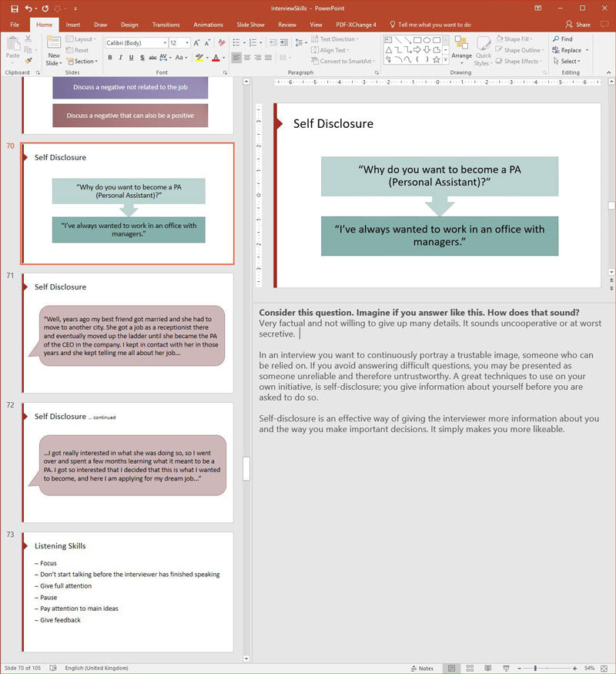The image size is (616, 674).
Task: Cut the selection using the scissors icon
Action: 28,39
